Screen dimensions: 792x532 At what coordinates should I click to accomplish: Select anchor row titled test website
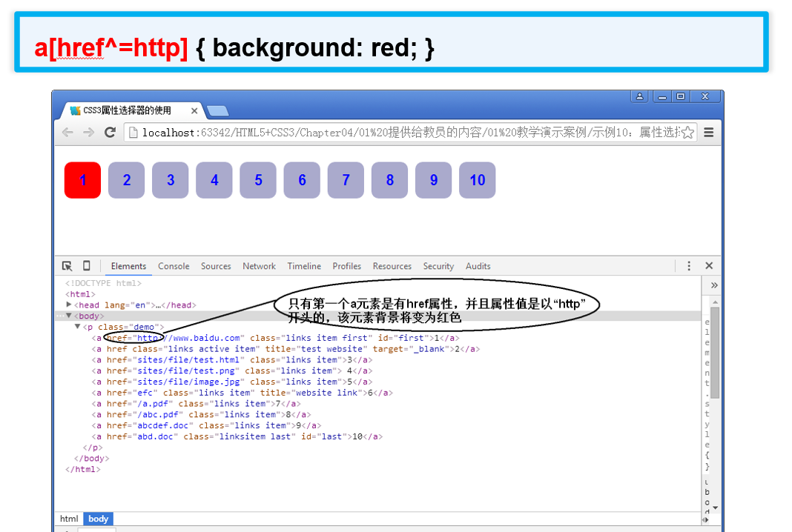pos(286,349)
